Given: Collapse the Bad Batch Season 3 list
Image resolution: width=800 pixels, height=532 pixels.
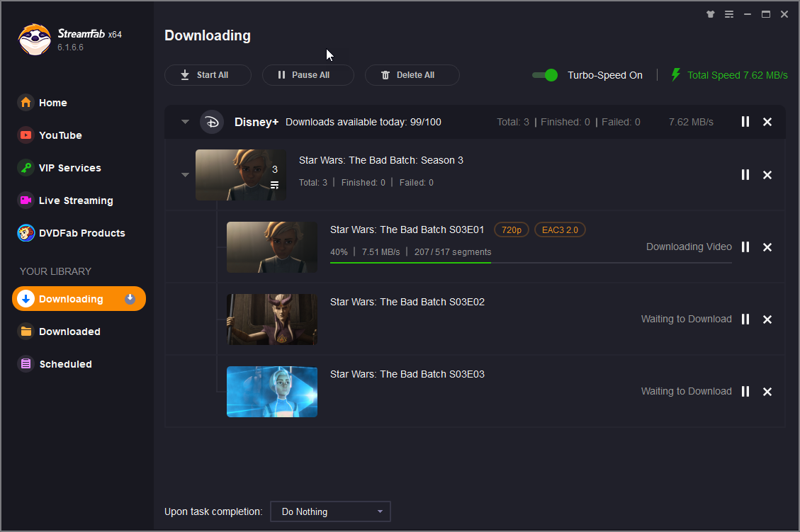Looking at the screenshot, I should [185, 175].
